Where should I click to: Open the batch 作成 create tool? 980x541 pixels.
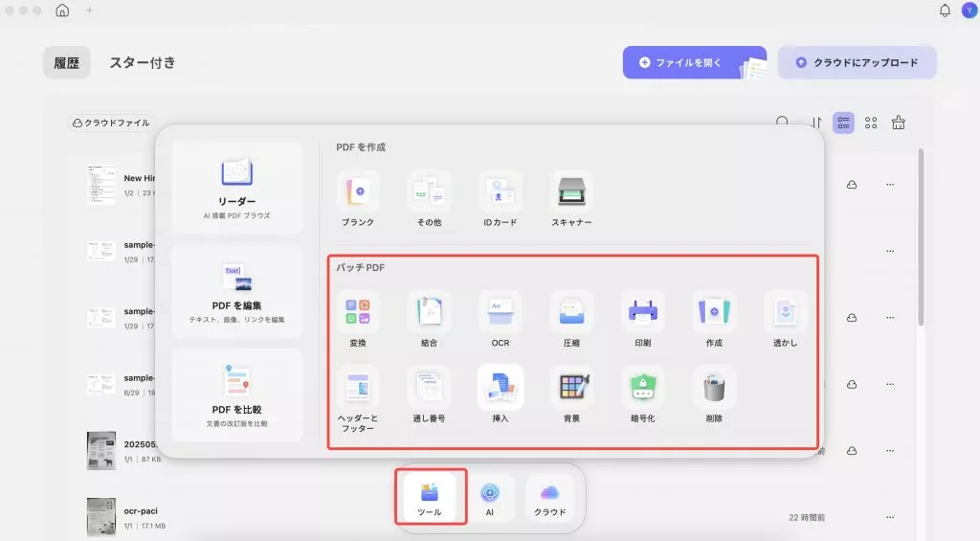pos(714,320)
